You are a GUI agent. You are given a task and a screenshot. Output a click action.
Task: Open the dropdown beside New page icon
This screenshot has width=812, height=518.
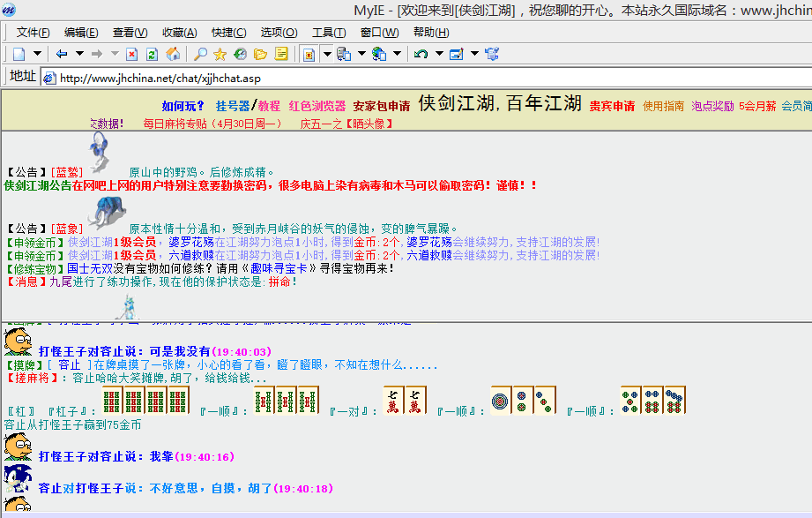(37, 54)
